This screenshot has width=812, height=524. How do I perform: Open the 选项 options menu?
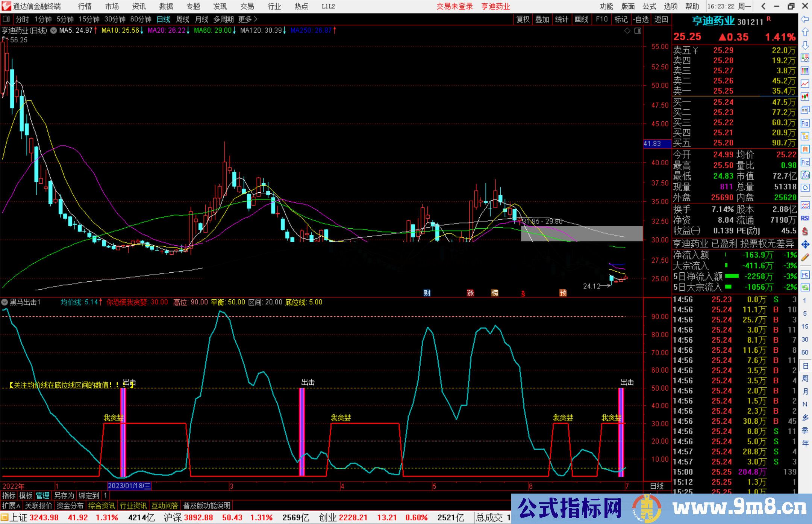click(671, 6)
